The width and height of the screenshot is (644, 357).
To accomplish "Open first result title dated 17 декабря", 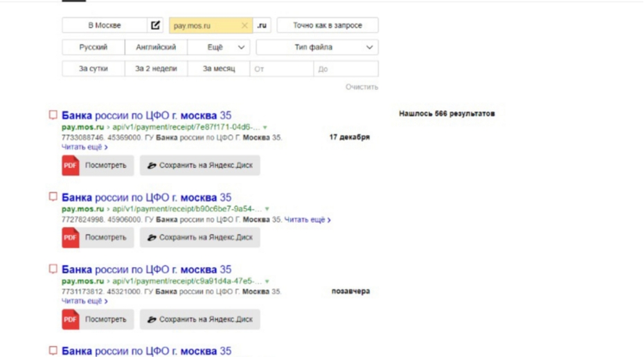I will (147, 116).
